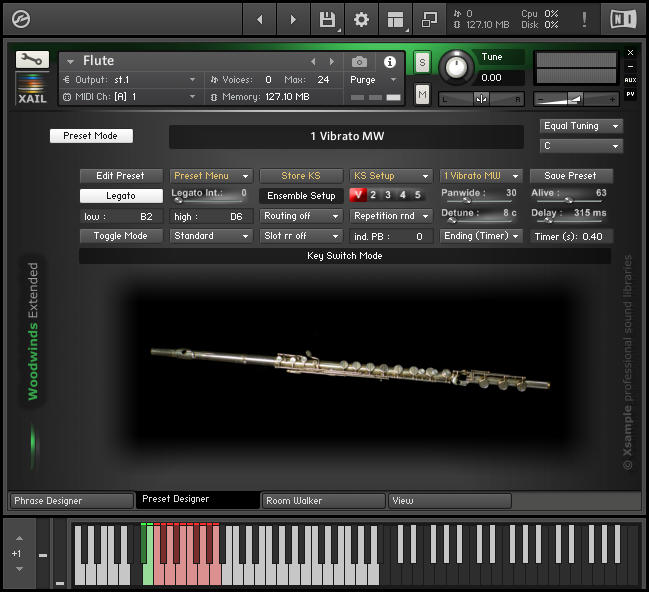Screen dimensions: 649x592
Task: Click the pan center icon
Action: point(481,99)
